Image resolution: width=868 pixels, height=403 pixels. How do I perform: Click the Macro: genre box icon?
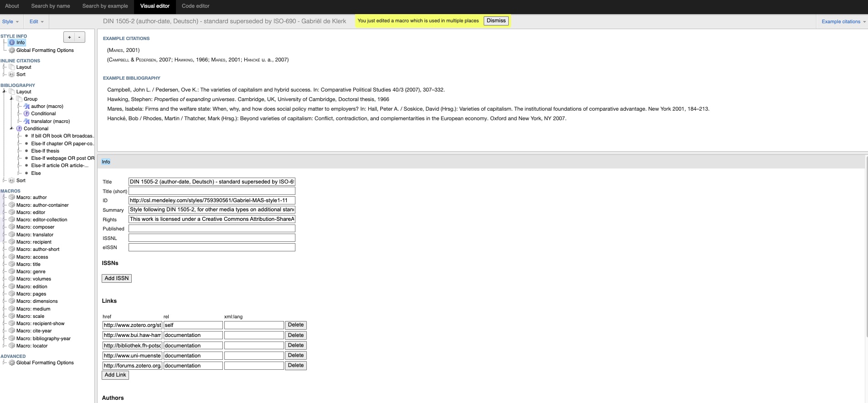click(x=12, y=272)
